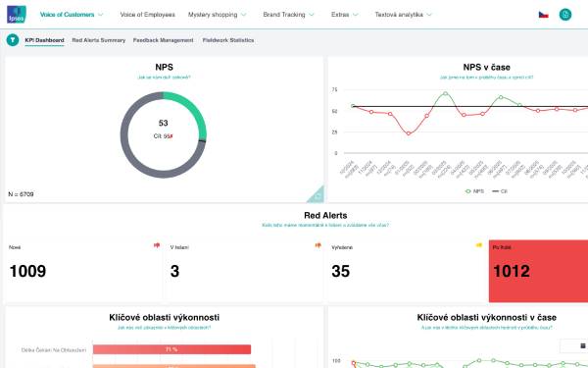Switch language via the Czech flag
588x368 pixels.
[543, 15]
